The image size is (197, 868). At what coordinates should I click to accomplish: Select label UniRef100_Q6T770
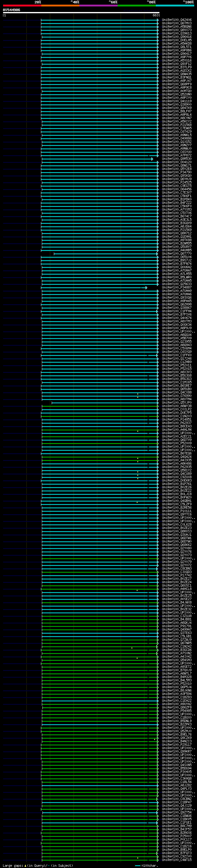coord(176,253)
